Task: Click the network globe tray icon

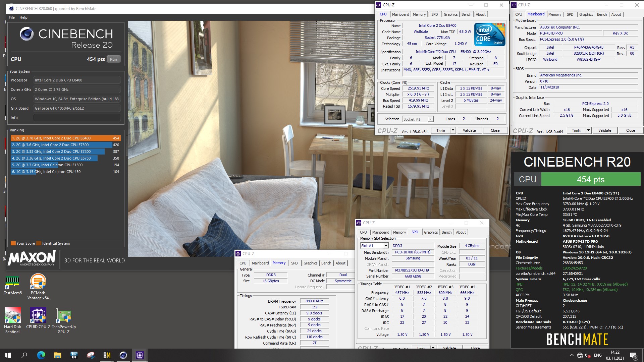Action: click(x=580, y=355)
